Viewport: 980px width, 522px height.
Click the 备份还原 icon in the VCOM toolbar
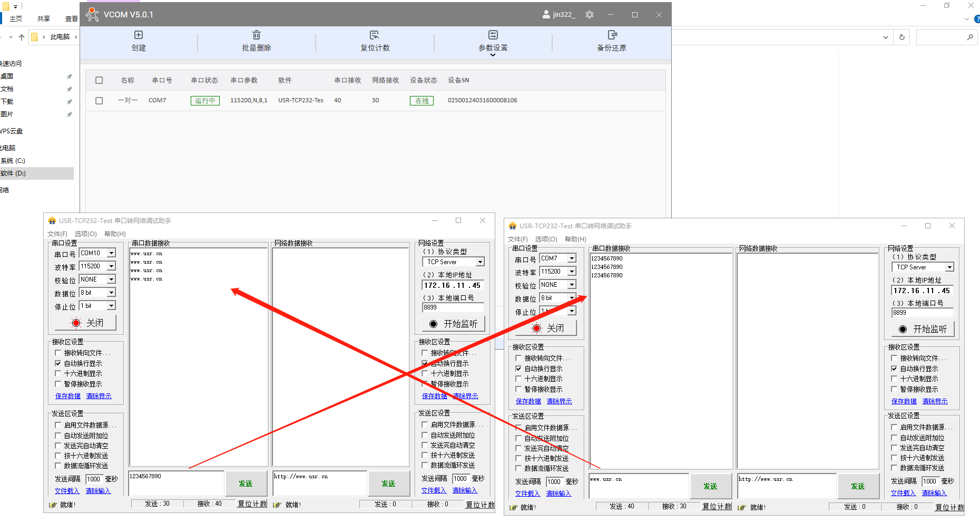(x=612, y=35)
